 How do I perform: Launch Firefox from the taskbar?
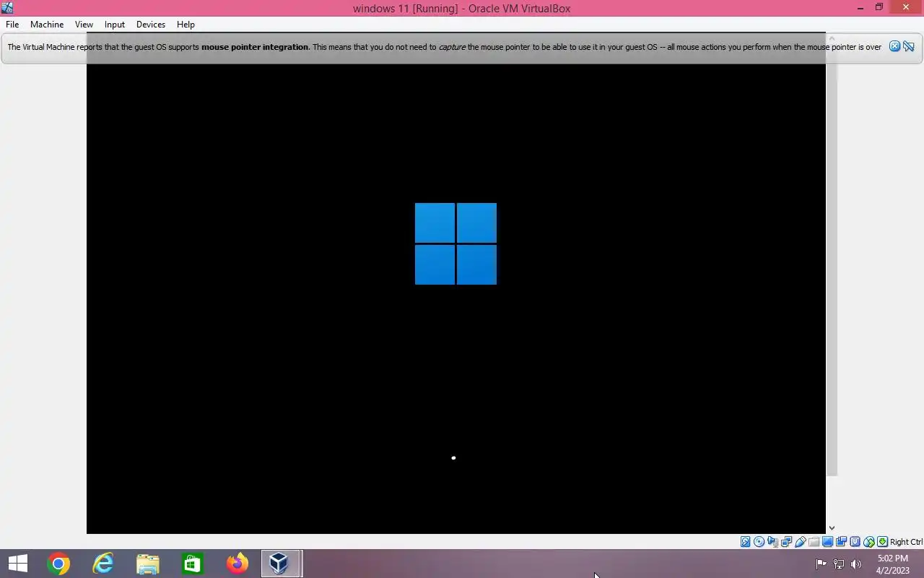pos(237,564)
